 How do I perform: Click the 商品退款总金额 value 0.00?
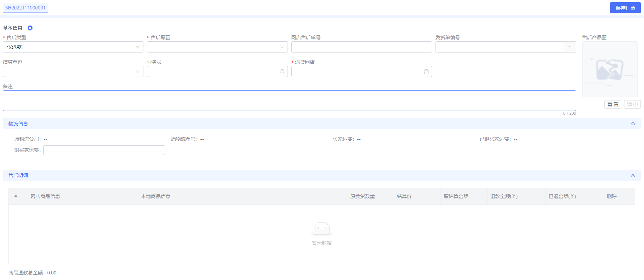(52, 273)
